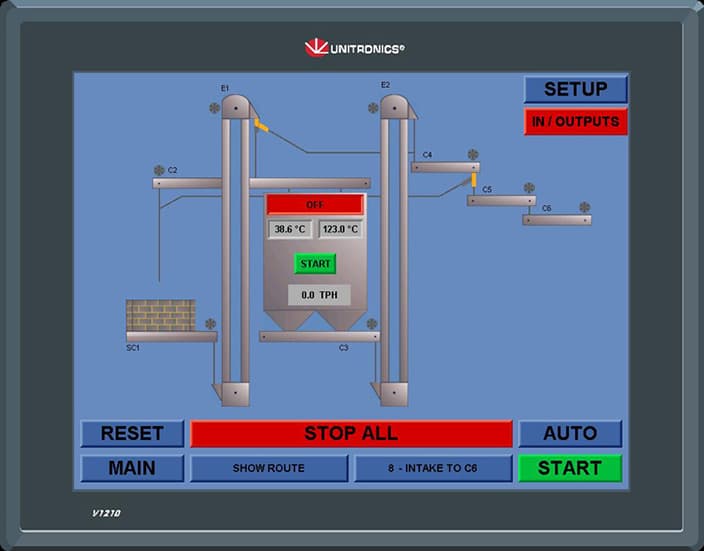Return to the MAIN screen
Image resolution: width=704 pixels, height=551 pixels.
tap(132, 468)
